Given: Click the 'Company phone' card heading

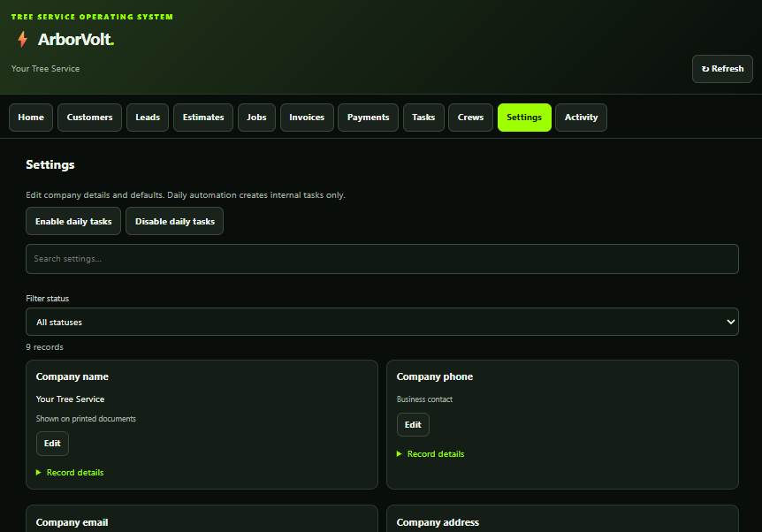Looking at the screenshot, I should [434, 377].
